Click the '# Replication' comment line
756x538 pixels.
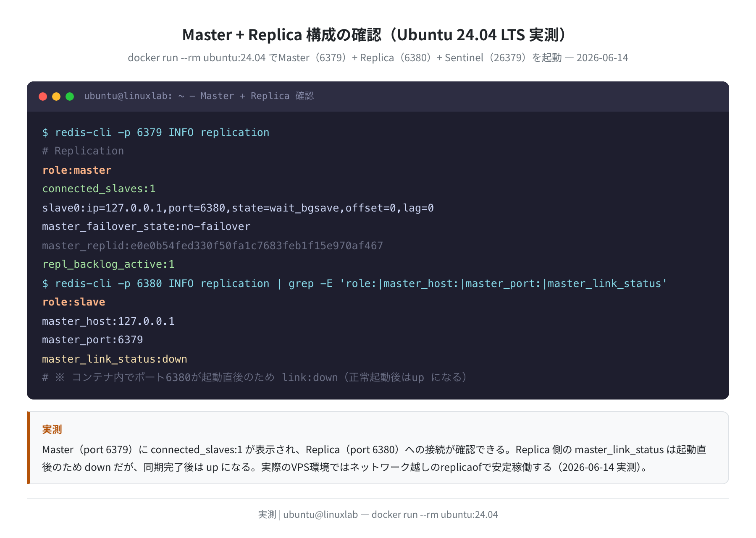(x=83, y=151)
